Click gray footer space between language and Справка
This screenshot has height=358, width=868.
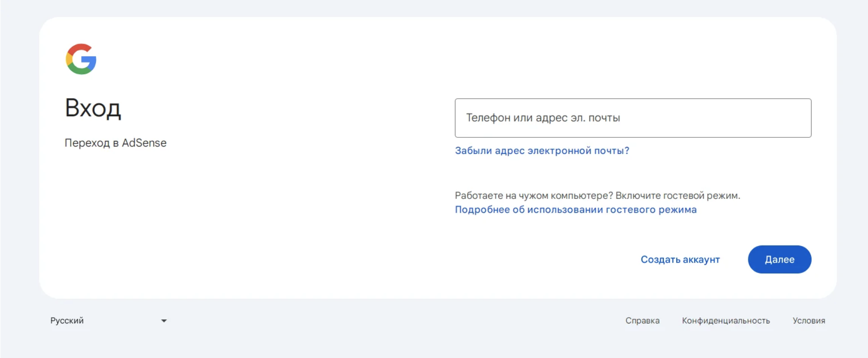click(x=394, y=321)
